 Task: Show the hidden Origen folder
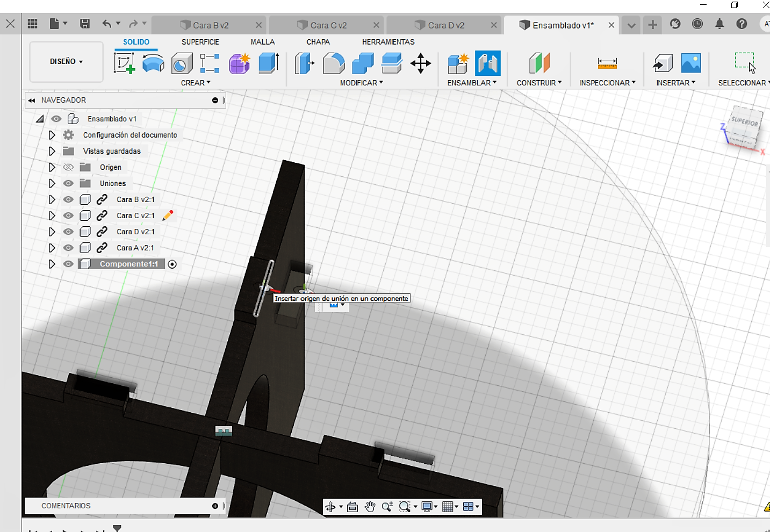click(x=68, y=167)
